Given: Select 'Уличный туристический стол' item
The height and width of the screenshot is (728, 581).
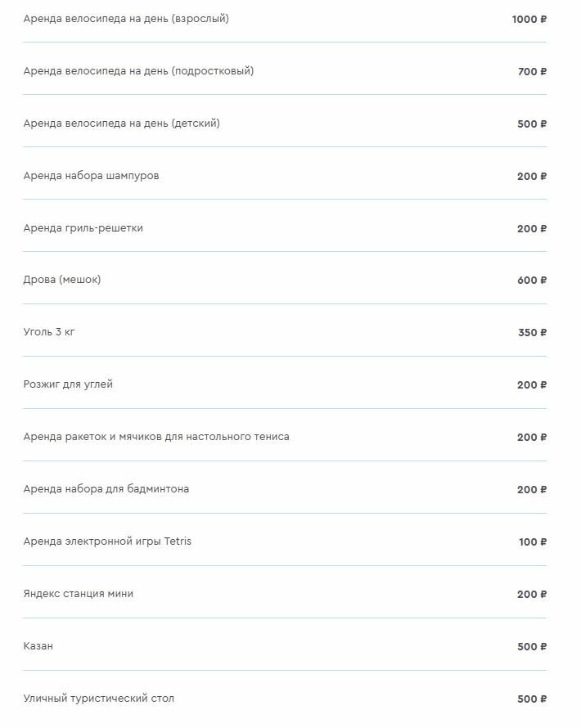Looking at the screenshot, I should click(x=98, y=699).
